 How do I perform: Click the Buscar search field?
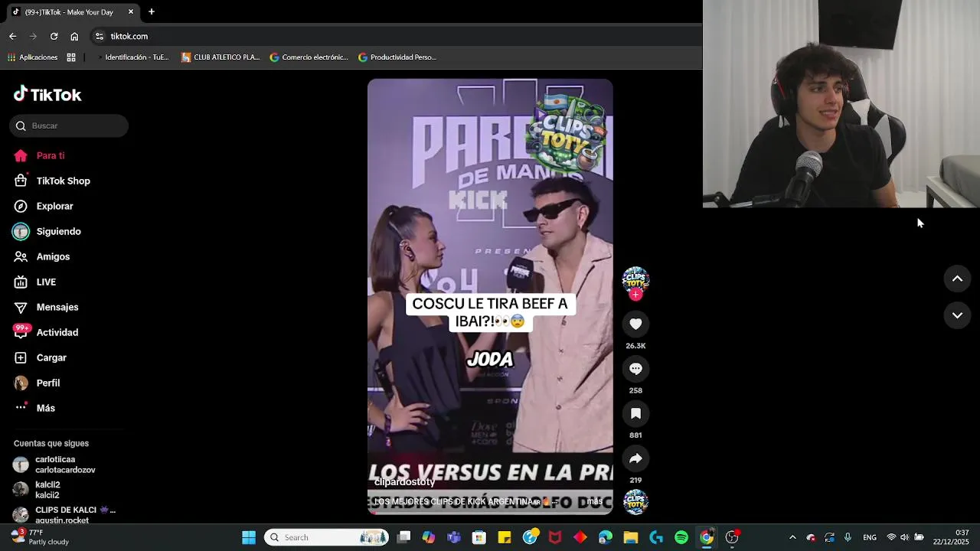coord(69,126)
